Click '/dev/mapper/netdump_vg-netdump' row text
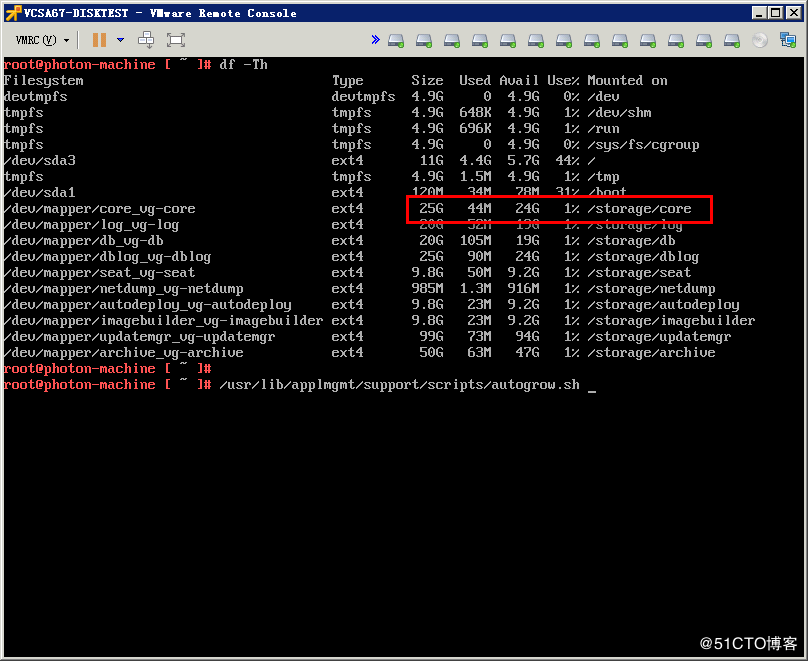Image resolution: width=808 pixels, height=661 pixels. pyautogui.click(x=123, y=289)
